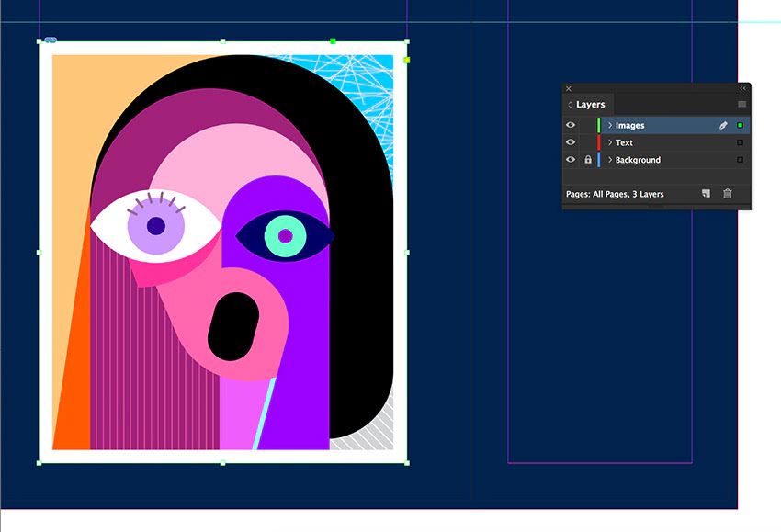
Task: Hide the Background layer
Action: click(x=571, y=160)
